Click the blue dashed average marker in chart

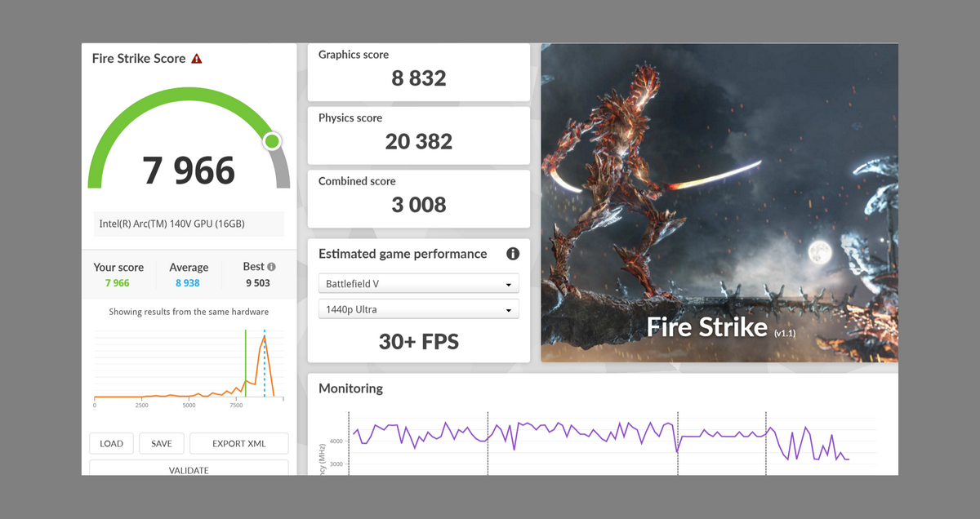265,363
